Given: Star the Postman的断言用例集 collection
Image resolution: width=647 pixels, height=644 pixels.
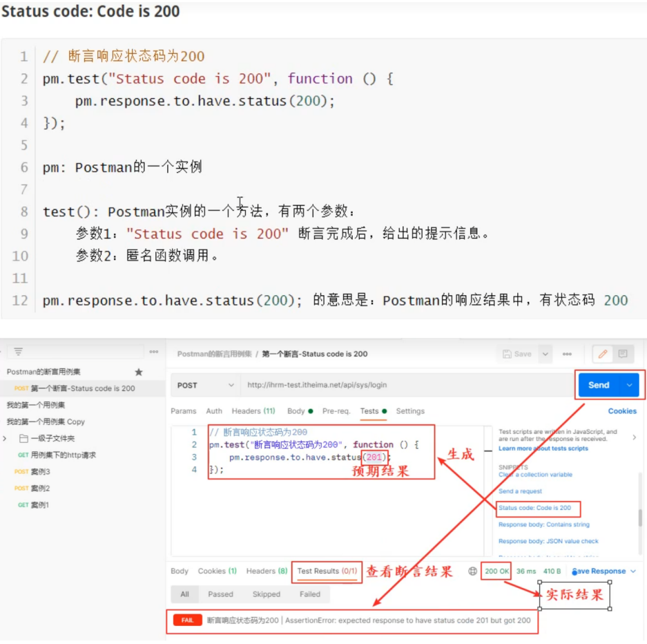Looking at the screenshot, I should [139, 372].
